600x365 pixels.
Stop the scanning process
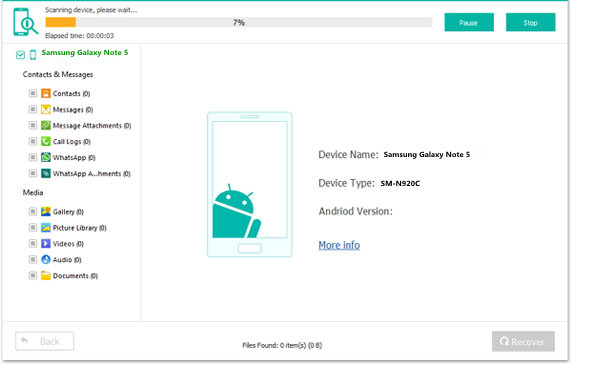(530, 23)
